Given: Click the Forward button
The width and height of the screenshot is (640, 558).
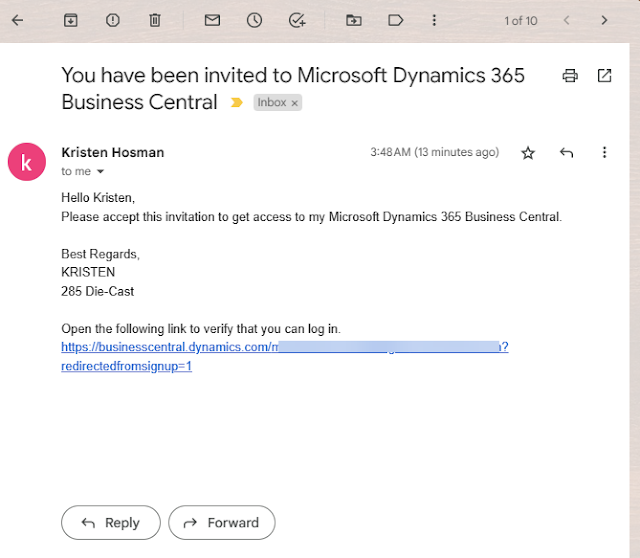Looking at the screenshot, I should pos(221,522).
